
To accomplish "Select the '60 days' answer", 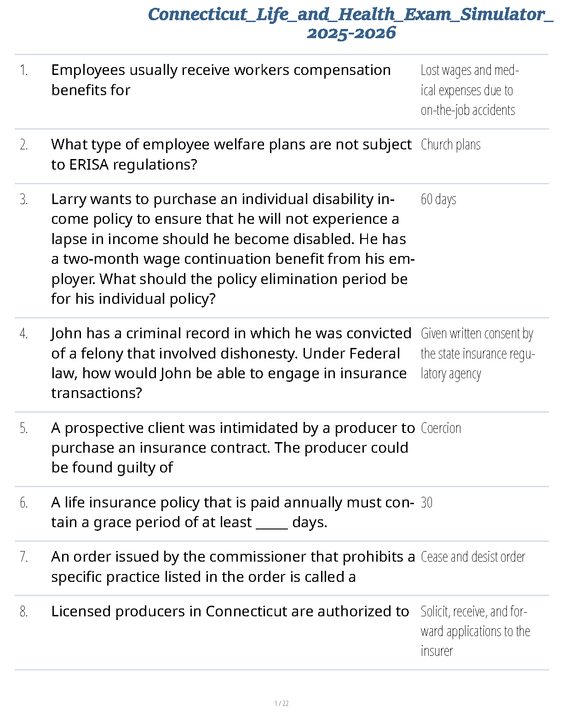I will click(x=438, y=199).
